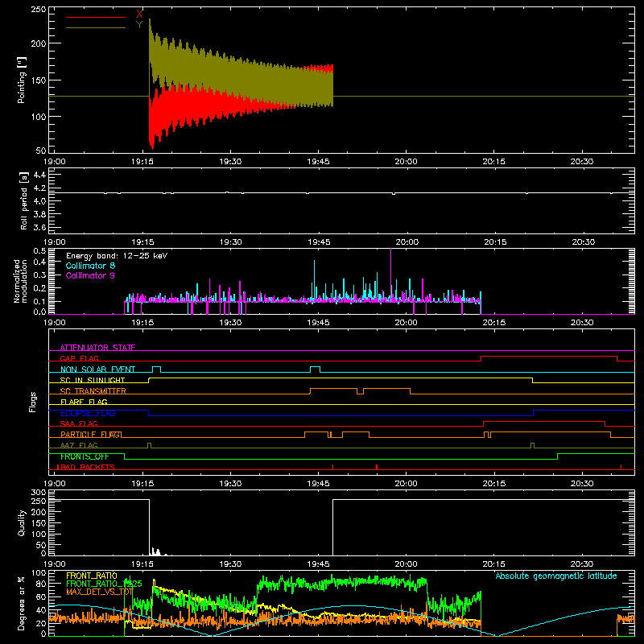
Task: Click the ECLIPSE_FLAG label
Action: pyautogui.click(x=88, y=413)
